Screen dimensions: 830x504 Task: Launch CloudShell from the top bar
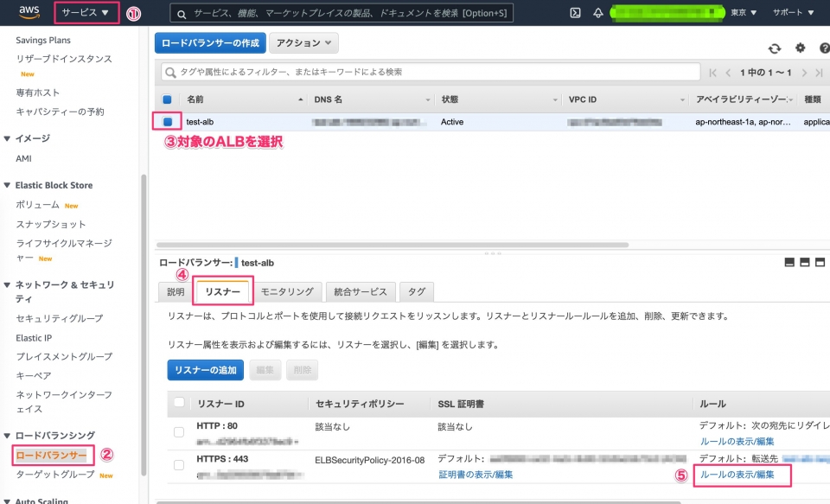[x=574, y=12]
